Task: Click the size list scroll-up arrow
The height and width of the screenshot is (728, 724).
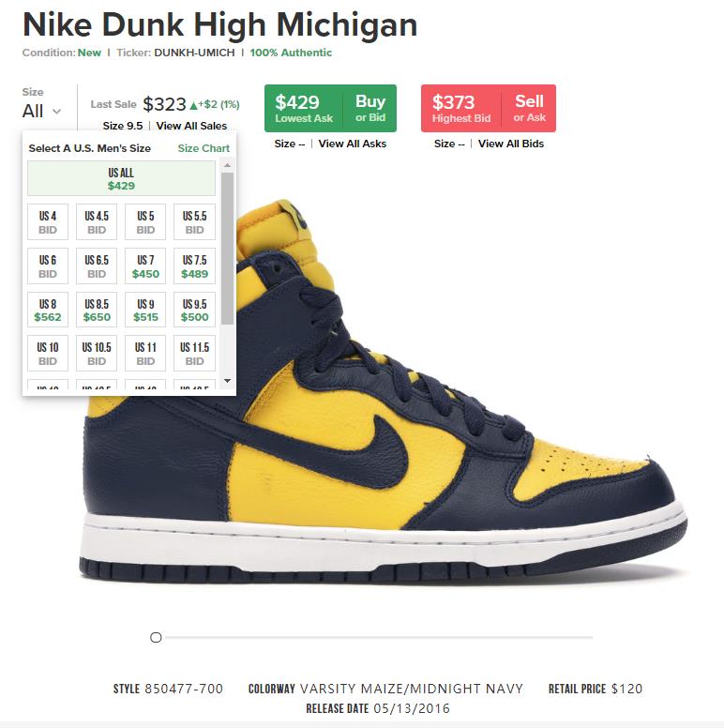Action: click(227, 165)
